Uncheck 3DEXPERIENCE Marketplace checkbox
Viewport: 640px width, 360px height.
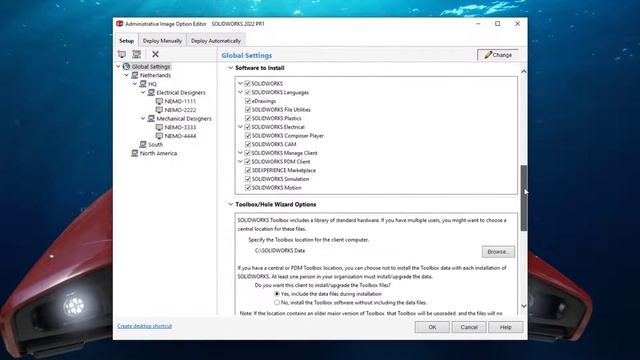pos(247,170)
